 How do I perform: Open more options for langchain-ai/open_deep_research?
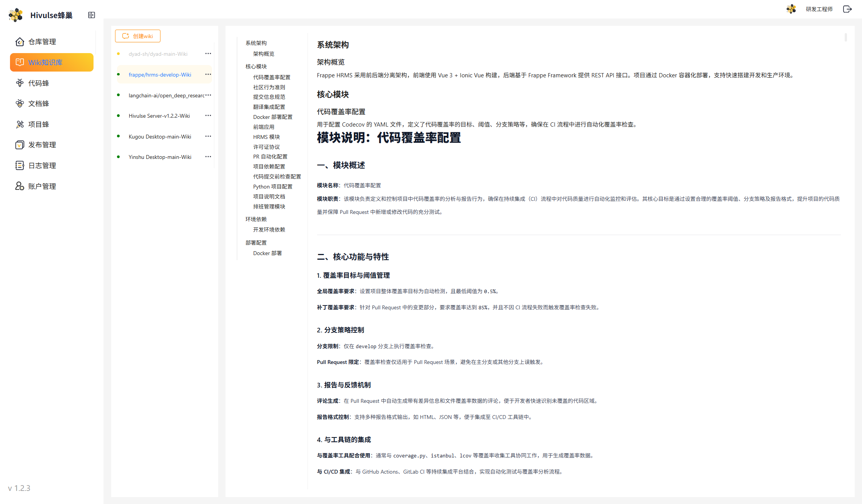(x=208, y=95)
